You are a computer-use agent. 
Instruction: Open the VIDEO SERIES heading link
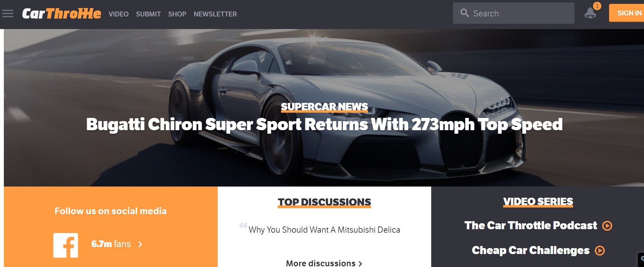tap(538, 202)
